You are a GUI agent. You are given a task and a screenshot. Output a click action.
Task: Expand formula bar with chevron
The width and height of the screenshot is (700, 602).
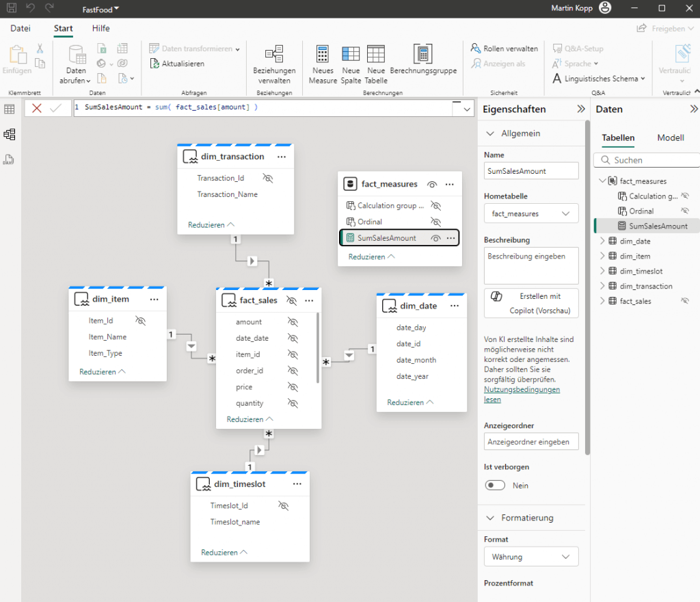[x=467, y=109]
